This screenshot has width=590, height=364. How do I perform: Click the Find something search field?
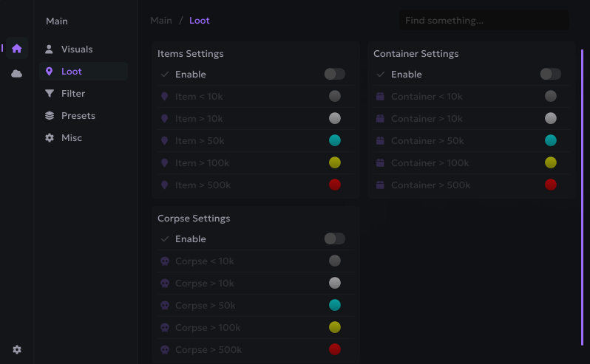[x=484, y=21]
